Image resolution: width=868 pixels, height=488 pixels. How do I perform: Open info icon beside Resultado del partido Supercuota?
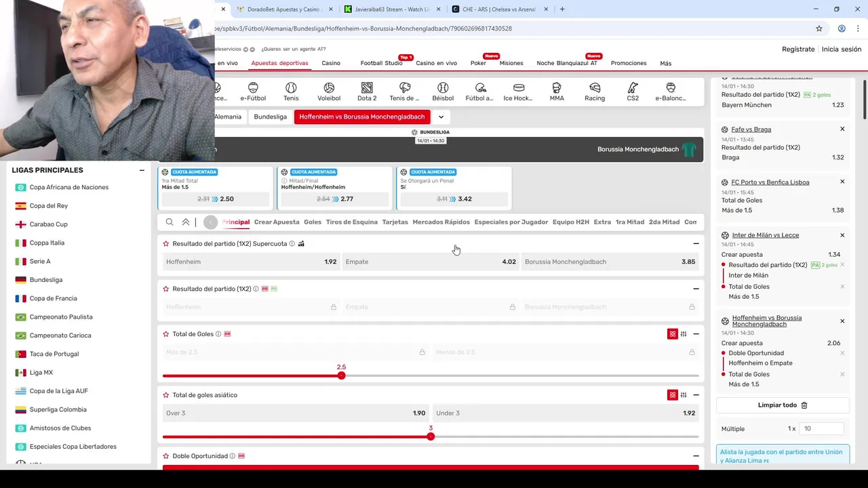(x=292, y=243)
